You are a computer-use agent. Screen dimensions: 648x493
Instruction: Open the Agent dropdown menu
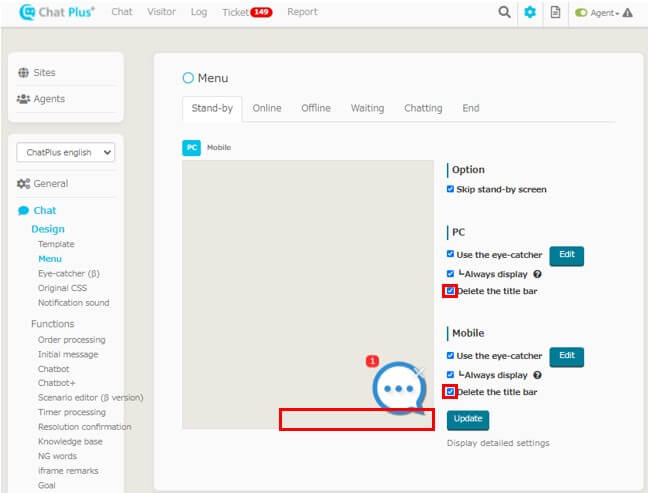pyautogui.click(x=605, y=13)
